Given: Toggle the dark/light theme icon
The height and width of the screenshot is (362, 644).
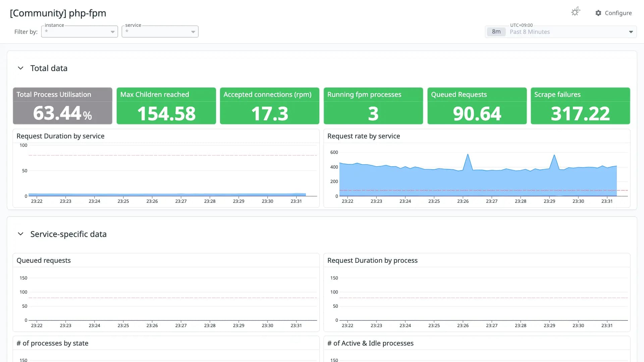Looking at the screenshot, I should (x=576, y=12).
